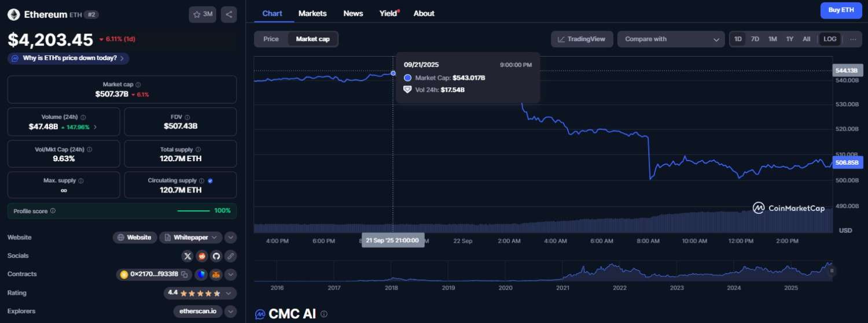The image size is (868, 323).
Task: Open Ethereum Reddit social link
Action: [x=202, y=256]
